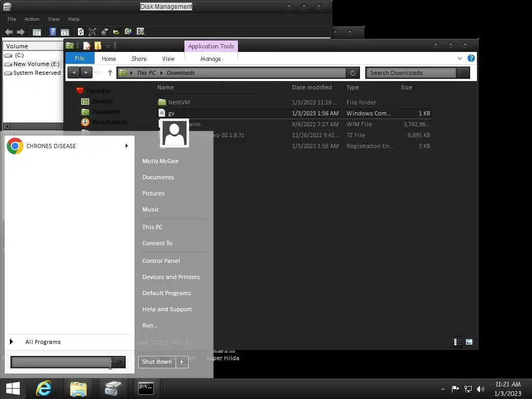
Task: Click Explorer Up arrow button
Action: point(110,73)
